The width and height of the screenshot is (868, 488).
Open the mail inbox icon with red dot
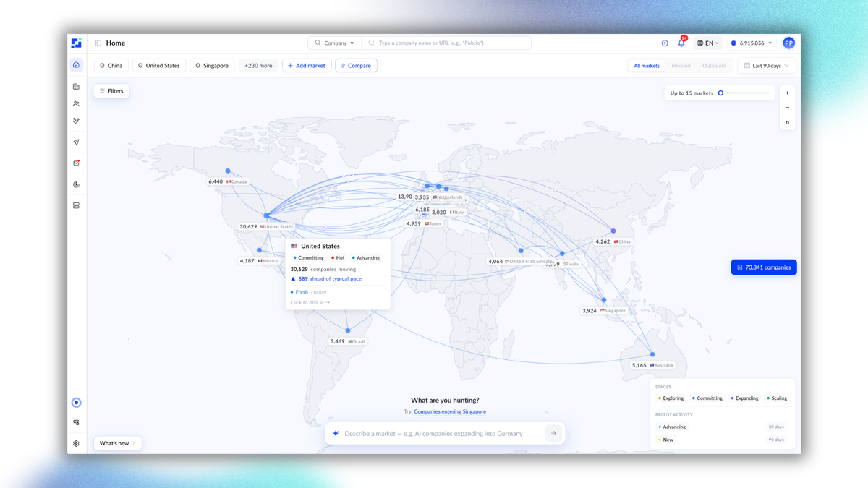pyautogui.click(x=76, y=163)
